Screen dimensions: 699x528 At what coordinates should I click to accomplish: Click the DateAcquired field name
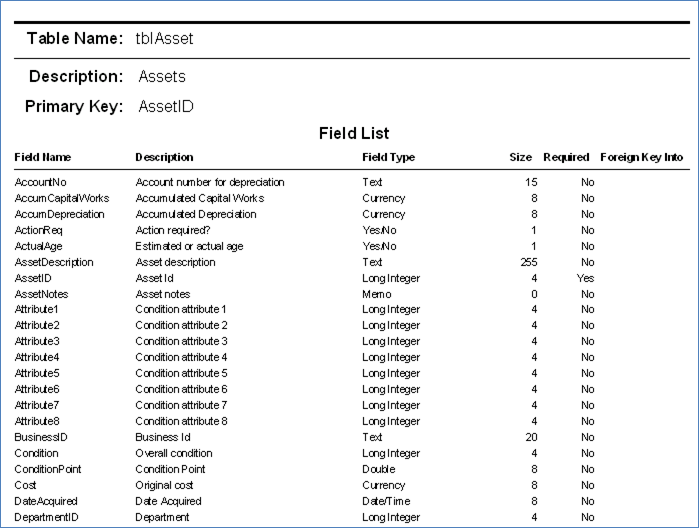pyautogui.click(x=46, y=502)
